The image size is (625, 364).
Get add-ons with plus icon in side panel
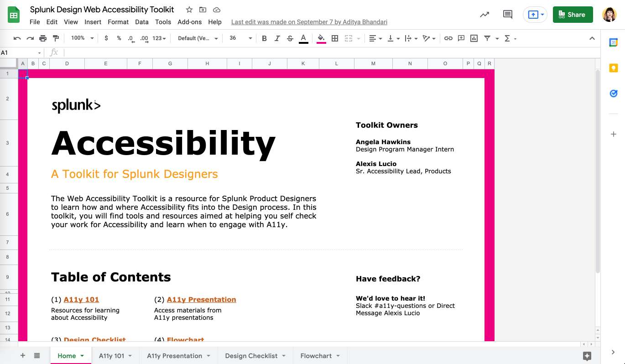tap(614, 134)
